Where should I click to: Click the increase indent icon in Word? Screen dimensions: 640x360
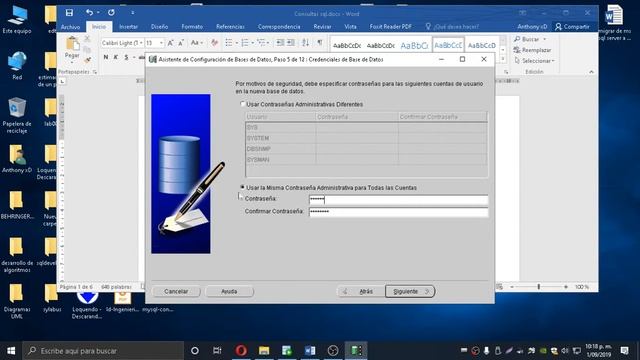[291, 43]
